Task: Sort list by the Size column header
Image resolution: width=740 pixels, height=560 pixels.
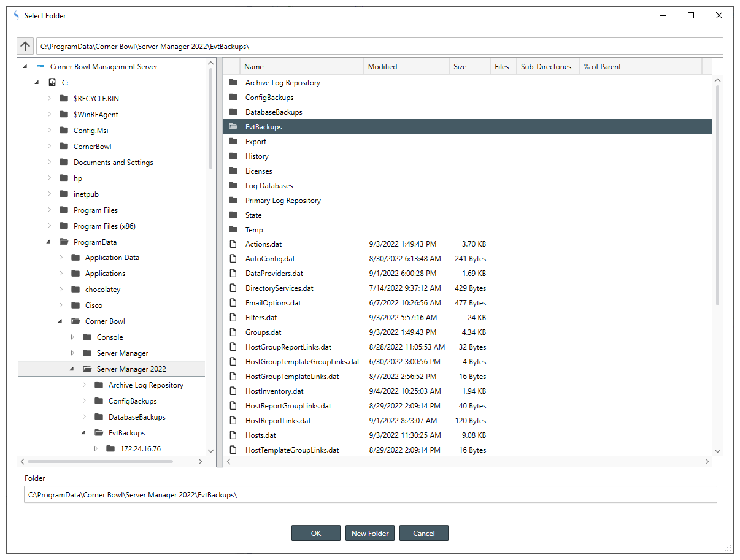Action: pos(469,67)
